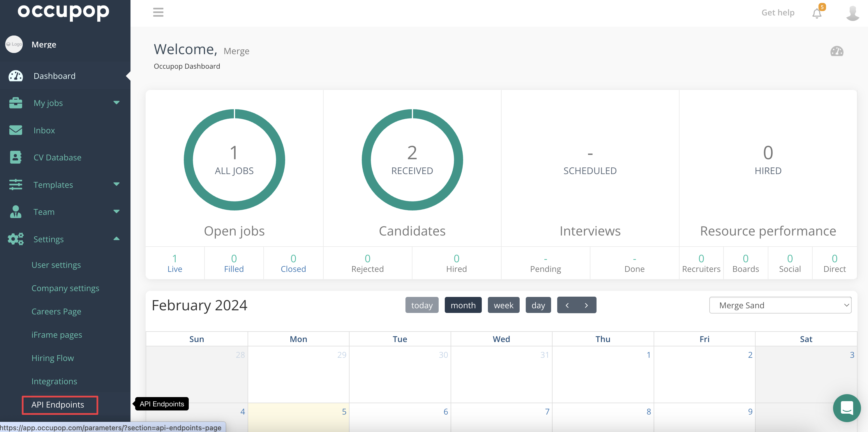Switch calendar to day view
The height and width of the screenshot is (432, 868).
pos(538,305)
